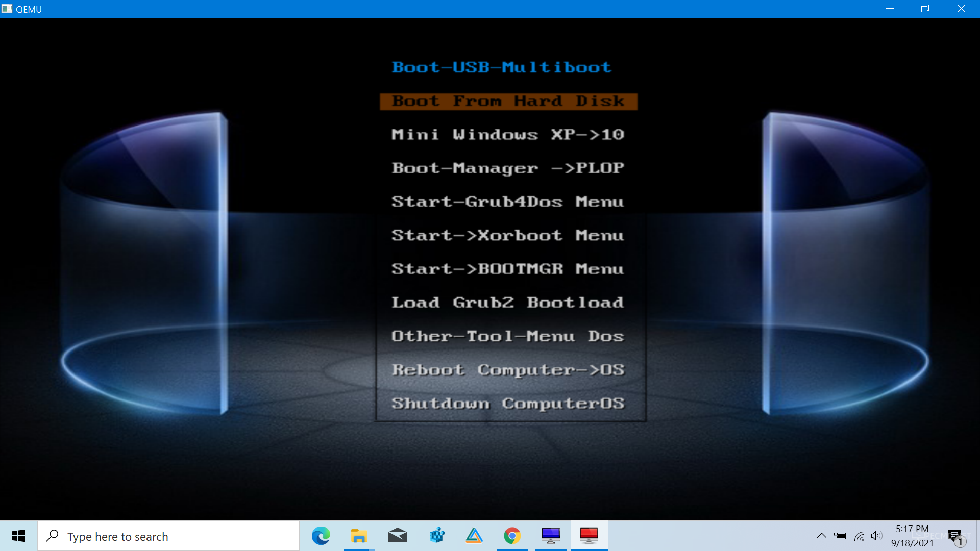Open Other-Tool-Menu Dos
Image resolution: width=980 pixels, height=551 pixels.
pyautogui.click(x=508, y=336)
